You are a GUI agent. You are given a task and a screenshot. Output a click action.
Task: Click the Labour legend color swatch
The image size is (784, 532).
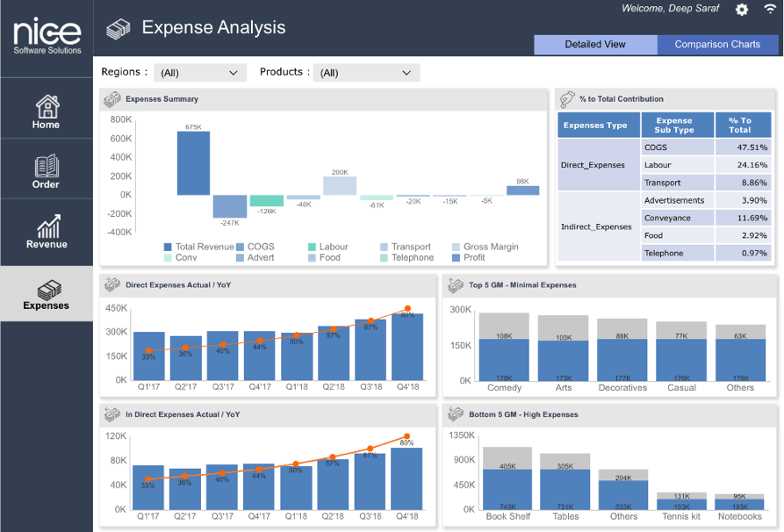[x=312, y=248]
